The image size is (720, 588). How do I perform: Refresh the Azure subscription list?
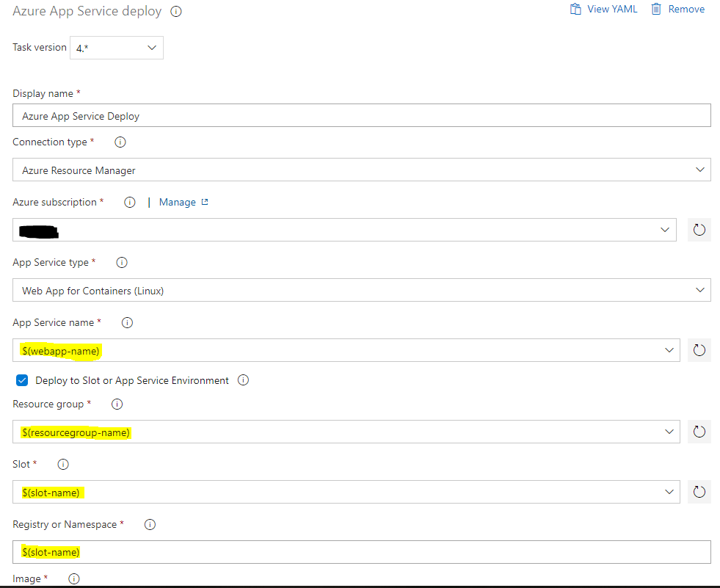click(699, 230)
